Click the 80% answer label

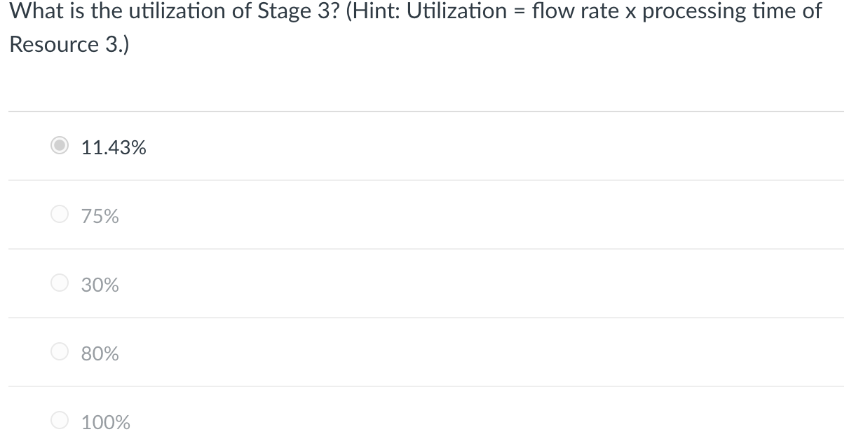[x=99, y=353]
